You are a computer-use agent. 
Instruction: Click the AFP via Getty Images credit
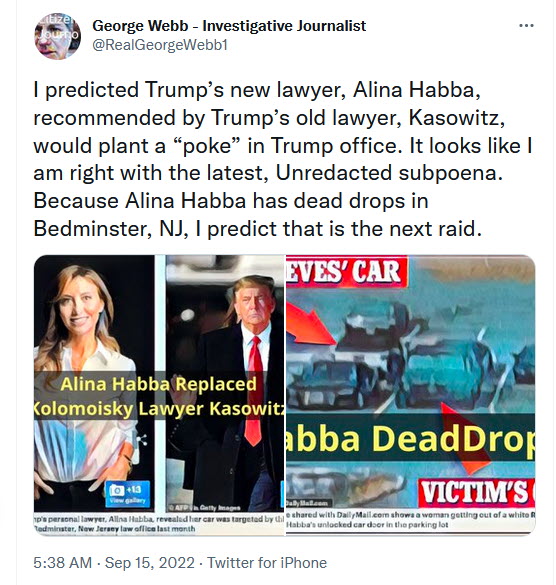[x=204, y=507]
